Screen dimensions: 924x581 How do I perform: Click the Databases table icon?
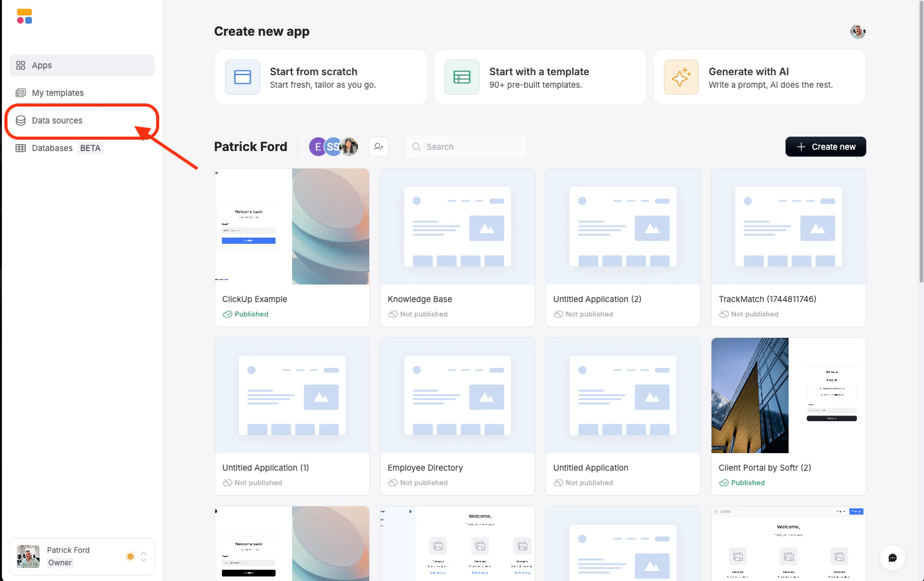[21, 148]
